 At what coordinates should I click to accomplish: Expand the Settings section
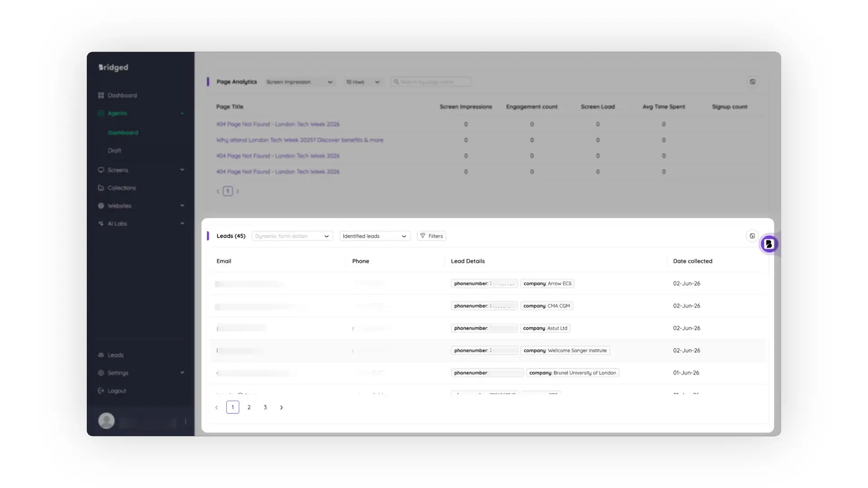[182, 373]
